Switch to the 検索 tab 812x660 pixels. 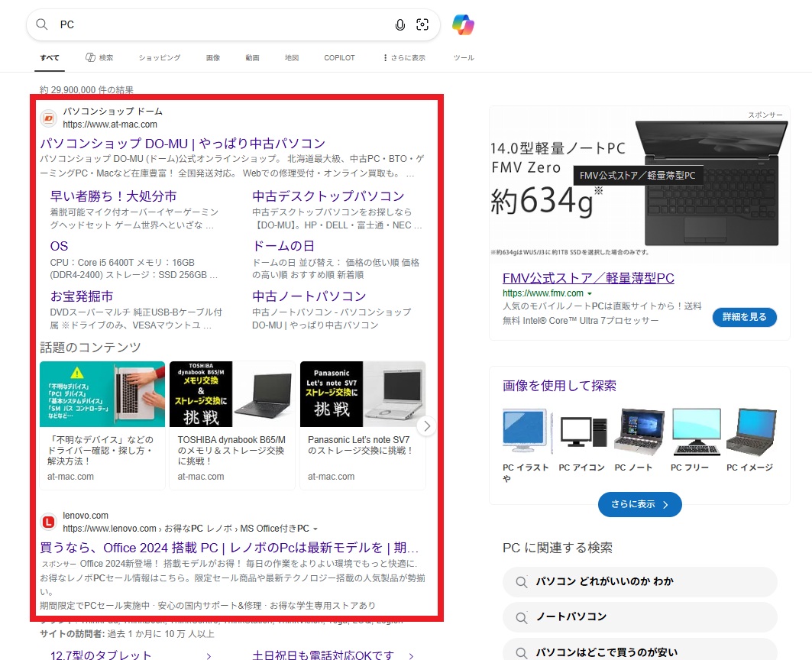point(99,58)
